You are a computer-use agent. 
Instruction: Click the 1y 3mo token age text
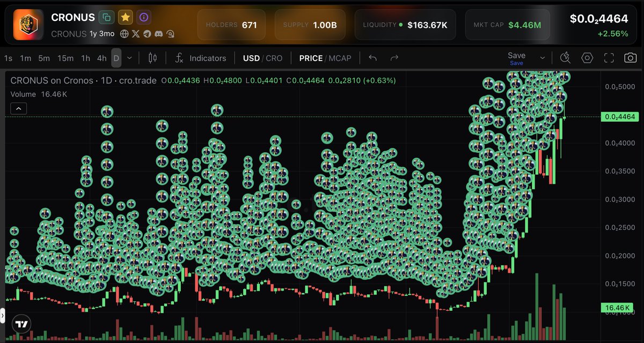(x=103, y=34)
